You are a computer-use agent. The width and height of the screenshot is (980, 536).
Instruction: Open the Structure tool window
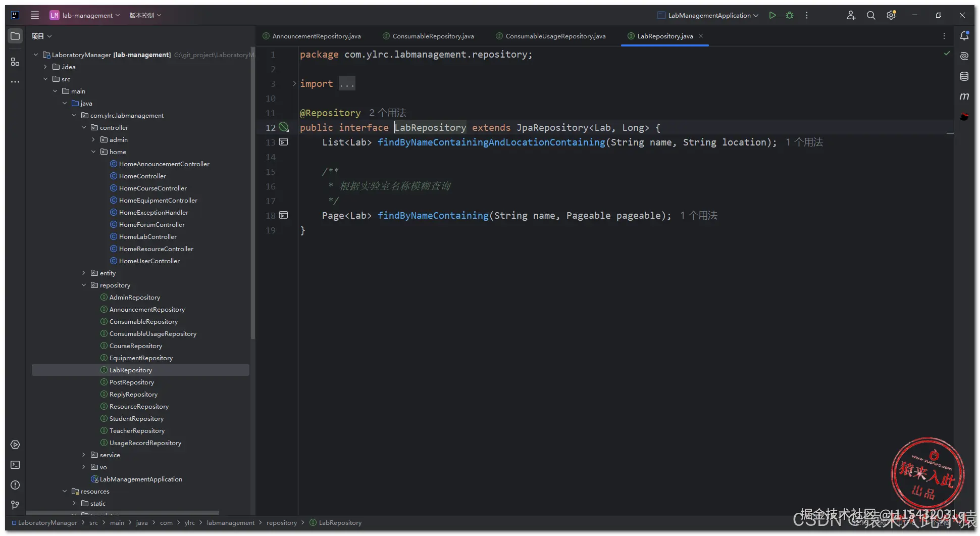(15, 62)
